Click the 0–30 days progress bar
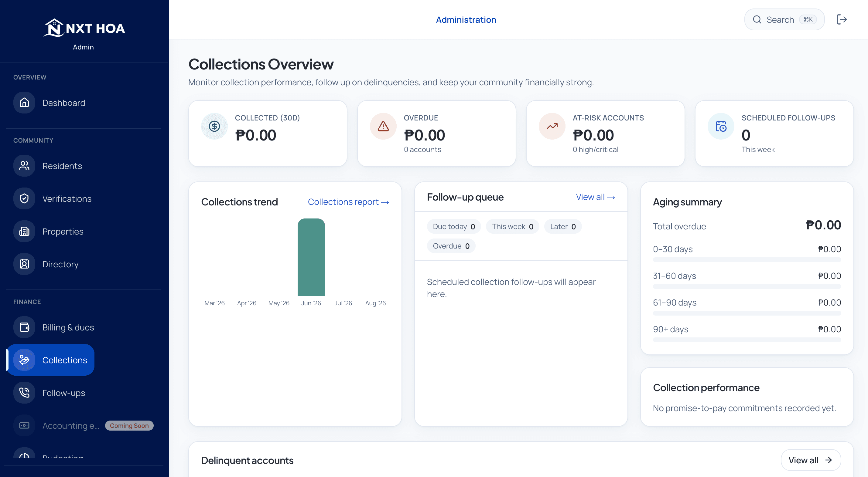The height and width of the screenshot is (477, 868). click(x=747, y=259)
